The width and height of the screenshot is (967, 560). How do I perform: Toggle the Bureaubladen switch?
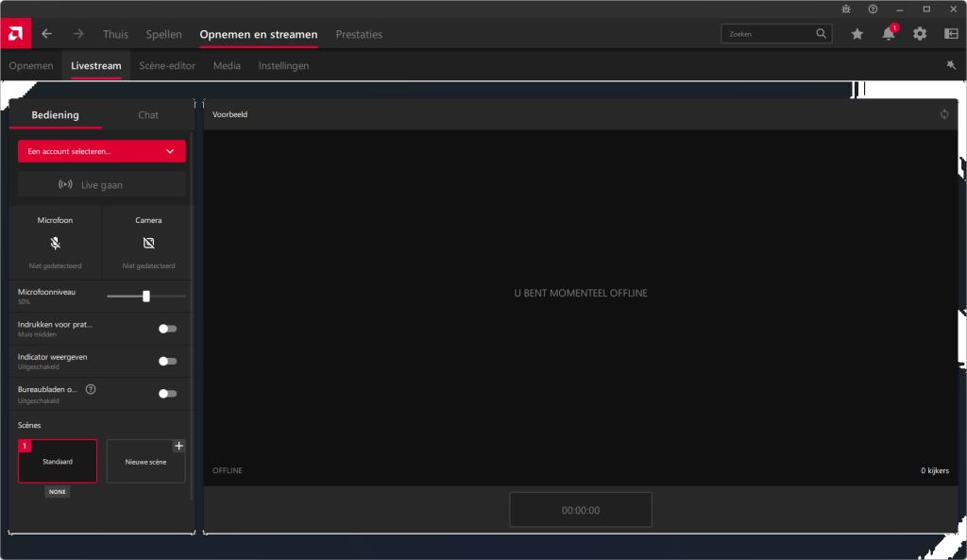(167, 393)
